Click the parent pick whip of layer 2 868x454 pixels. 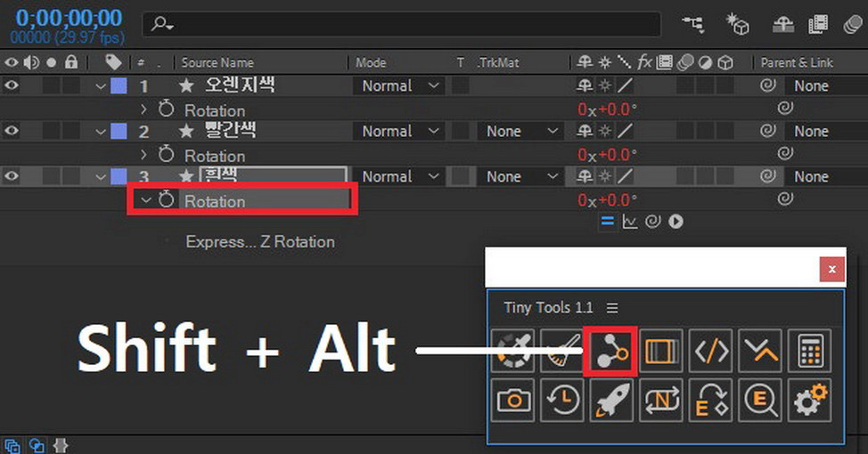(767, 131)
